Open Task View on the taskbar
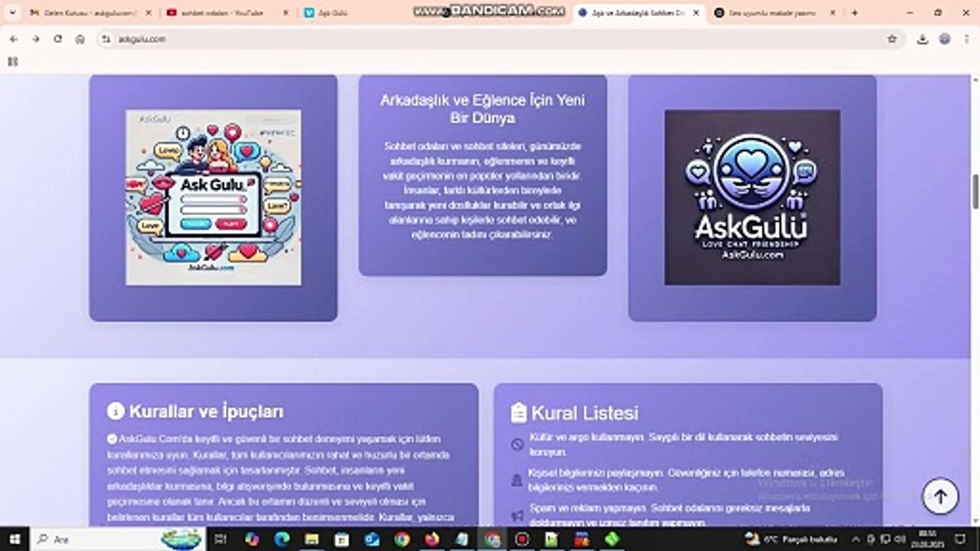 tap(220, 540)
